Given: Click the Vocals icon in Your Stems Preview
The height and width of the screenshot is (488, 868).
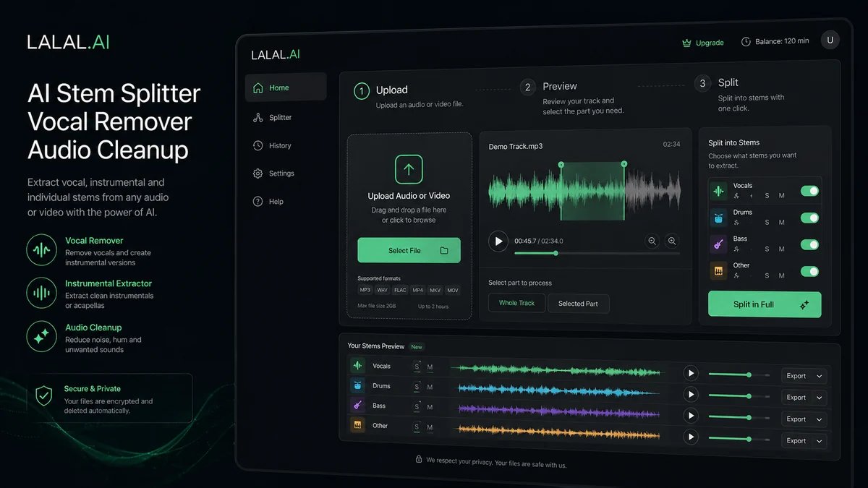Looking at the screenshot, I should 357,366.
